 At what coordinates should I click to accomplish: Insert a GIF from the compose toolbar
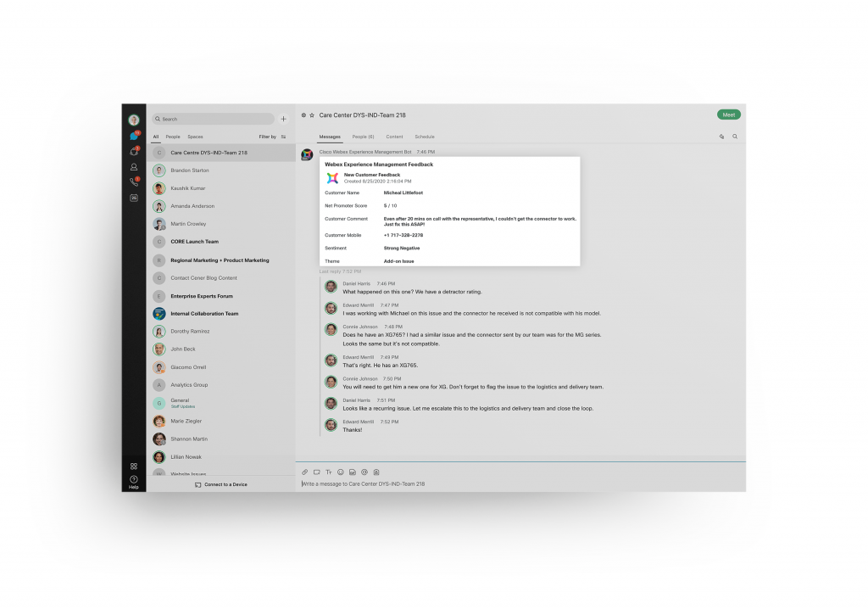(x=353, y=472)
